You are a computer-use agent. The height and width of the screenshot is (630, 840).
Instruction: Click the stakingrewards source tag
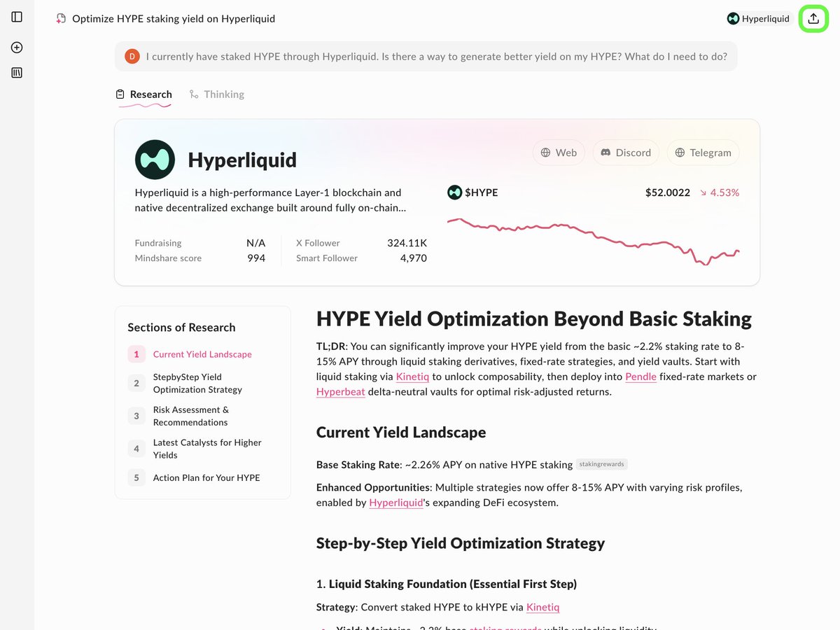coord(601,464)
